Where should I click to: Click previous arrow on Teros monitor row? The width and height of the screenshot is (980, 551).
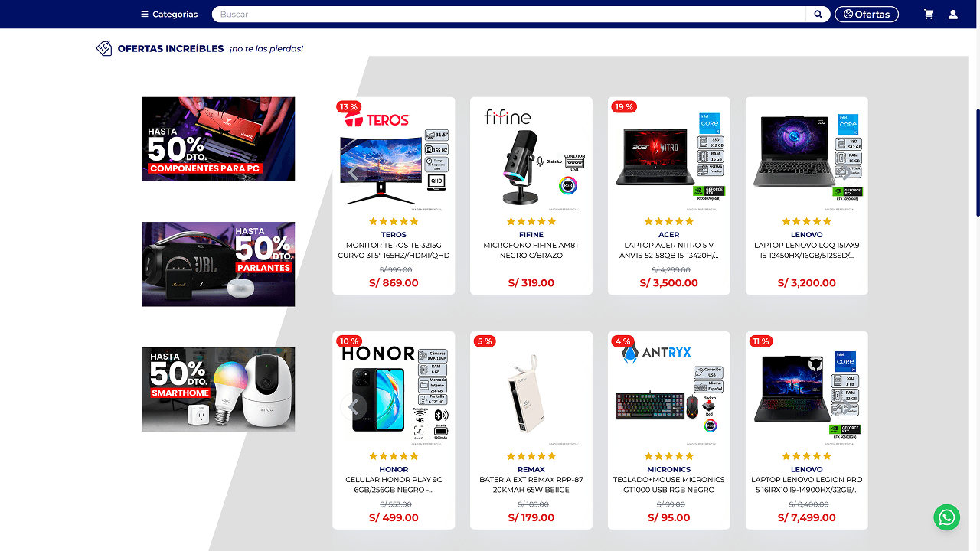[x=354, y=173]
